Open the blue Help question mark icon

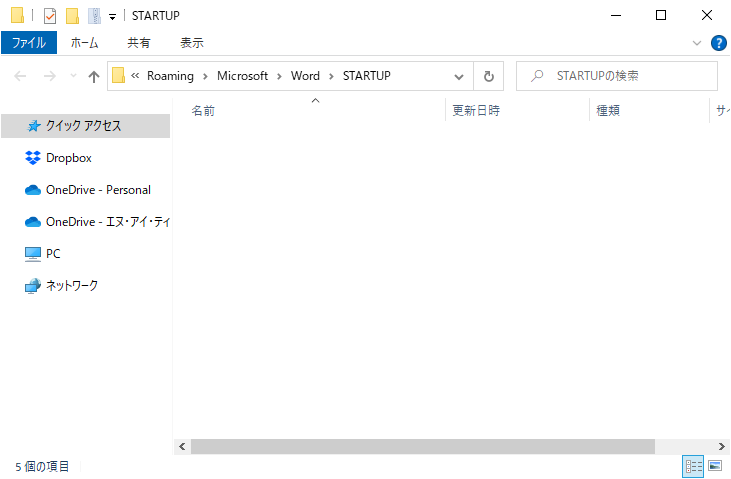tap(718, 43)
